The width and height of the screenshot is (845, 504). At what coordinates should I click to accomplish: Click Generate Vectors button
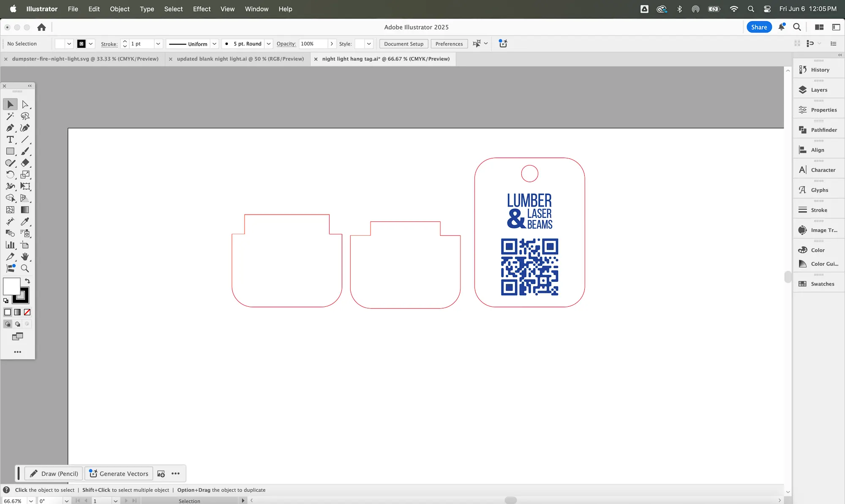[119, 474]
